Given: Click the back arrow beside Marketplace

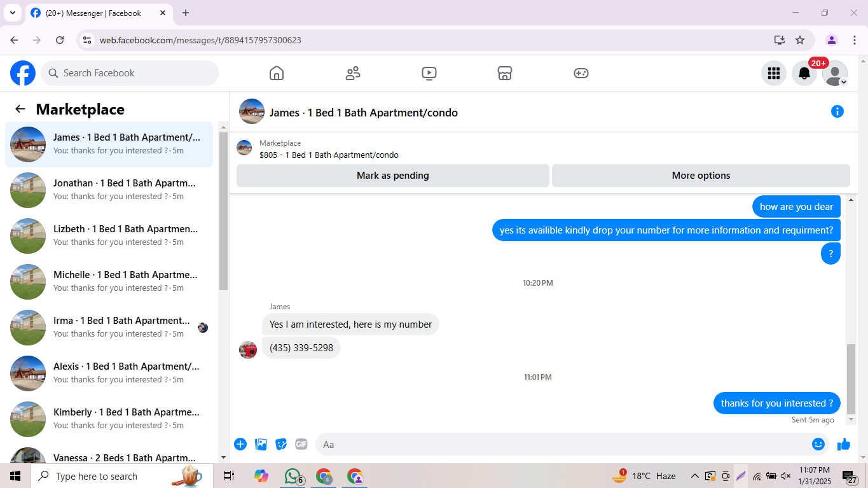Looking at the screenshot, I should pos(20,109).
